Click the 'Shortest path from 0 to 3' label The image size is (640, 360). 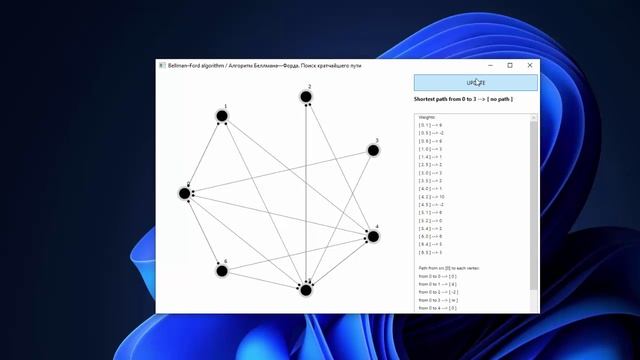point(463,99)
